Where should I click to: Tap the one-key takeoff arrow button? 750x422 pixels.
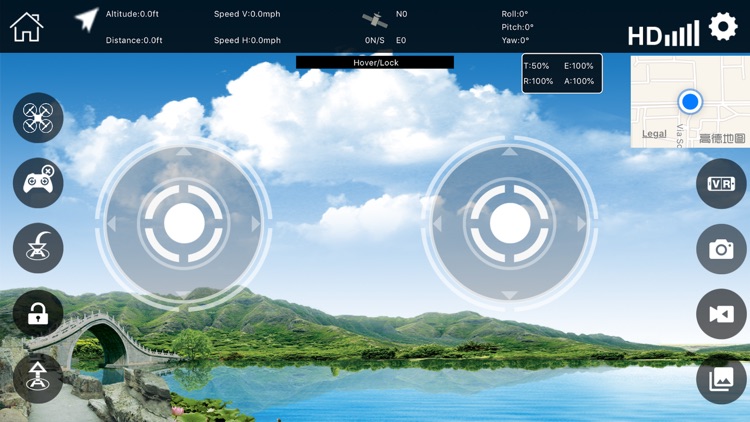tap(38, 378)
